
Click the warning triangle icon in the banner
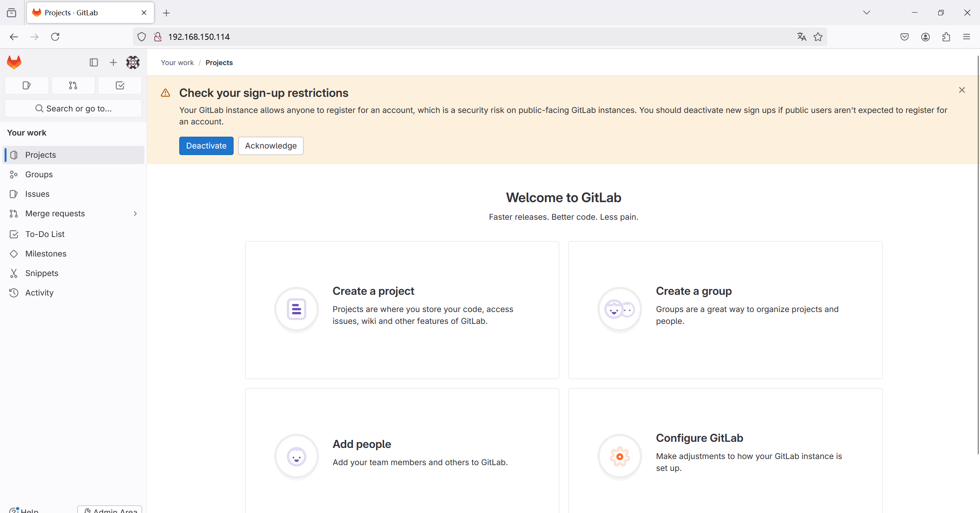point(165,93)
